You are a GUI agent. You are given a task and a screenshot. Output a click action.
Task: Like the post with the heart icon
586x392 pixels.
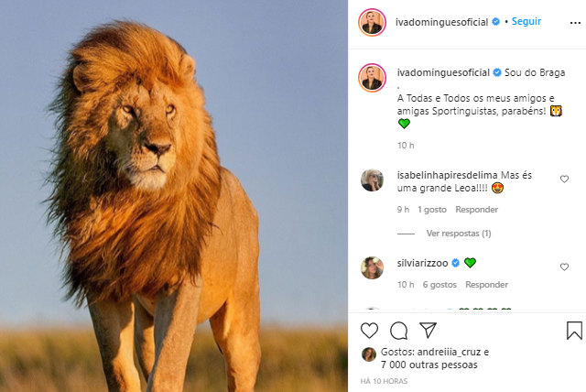[370, 330]
